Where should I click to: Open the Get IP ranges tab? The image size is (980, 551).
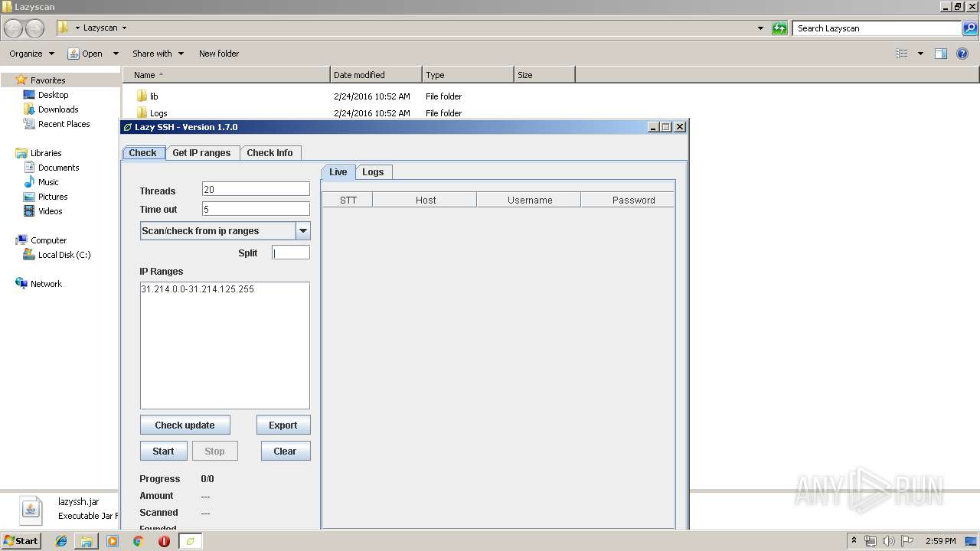[201, 153]
